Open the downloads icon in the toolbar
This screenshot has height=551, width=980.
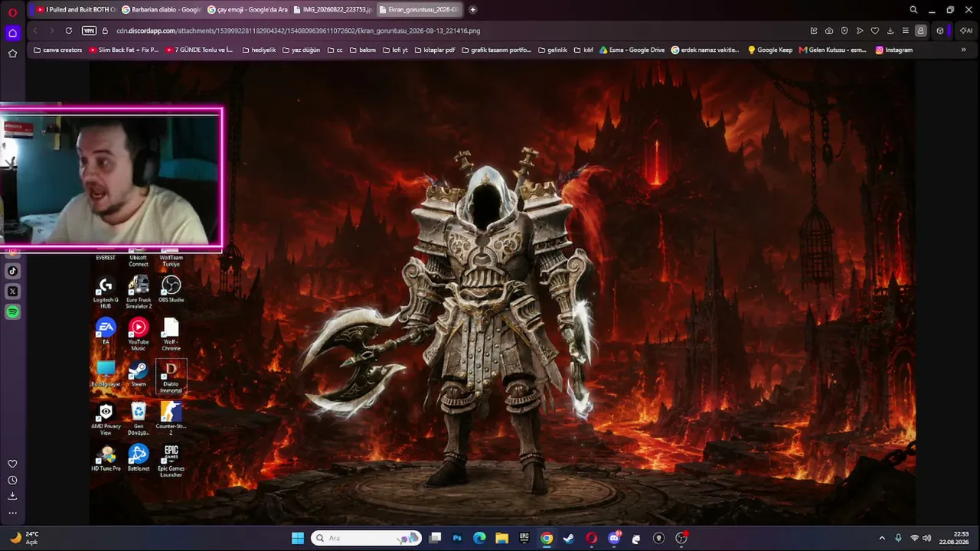point(890,31)
